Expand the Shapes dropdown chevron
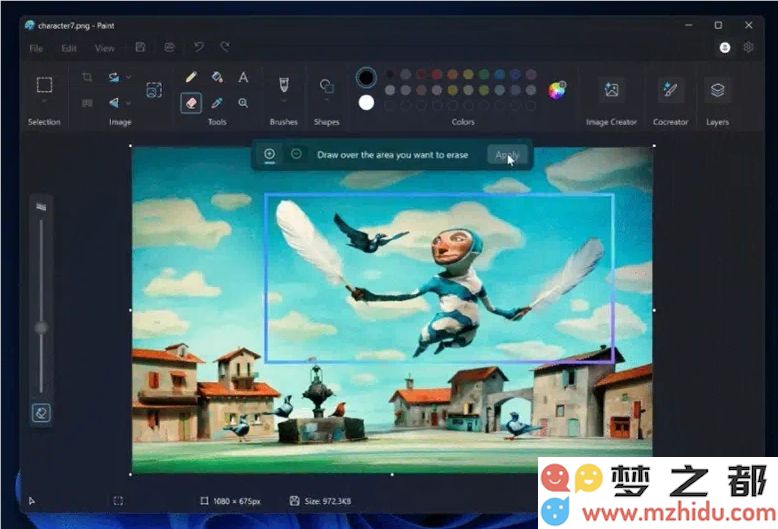This screenshot has width=778, height=529. (326, 101)
